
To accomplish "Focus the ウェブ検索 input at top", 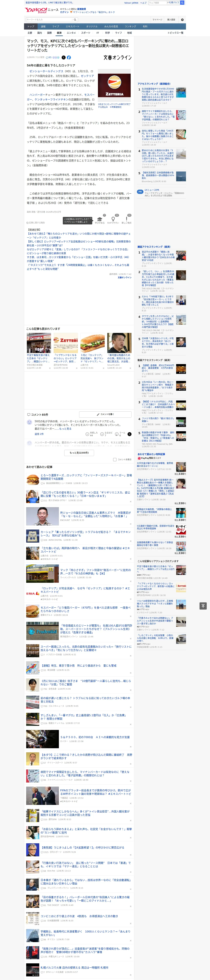I will tap(157, 3).
